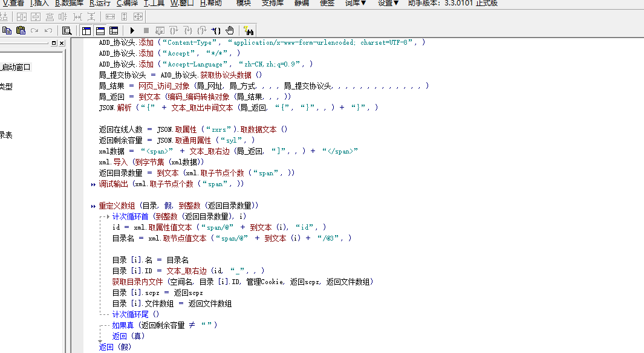Click the Run (play) toolbar button
The image size is (644, 353).
pos(132,30)
